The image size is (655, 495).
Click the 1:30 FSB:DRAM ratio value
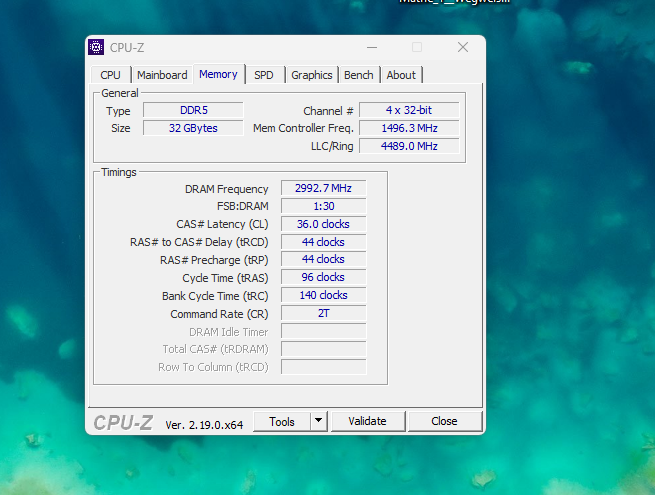[323, 206]
